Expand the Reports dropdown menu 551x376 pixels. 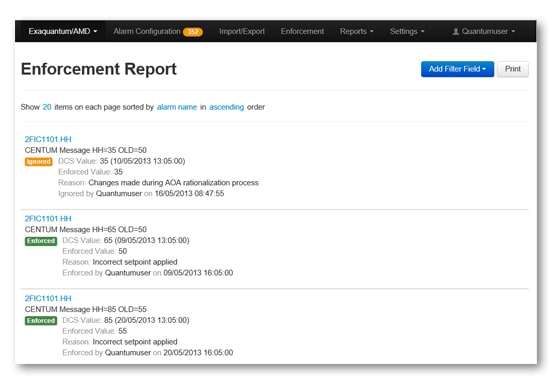(x=356, y=31)
